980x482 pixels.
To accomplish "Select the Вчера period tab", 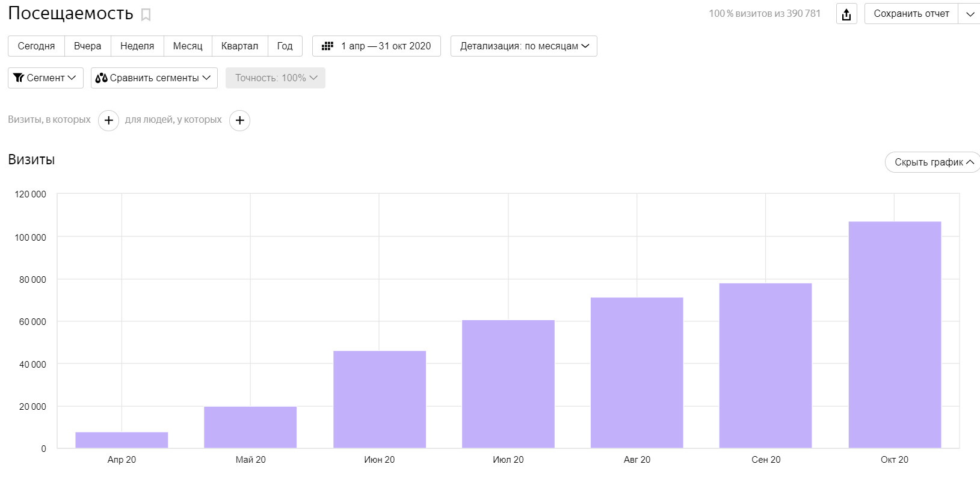I will [x=87, y=46].
